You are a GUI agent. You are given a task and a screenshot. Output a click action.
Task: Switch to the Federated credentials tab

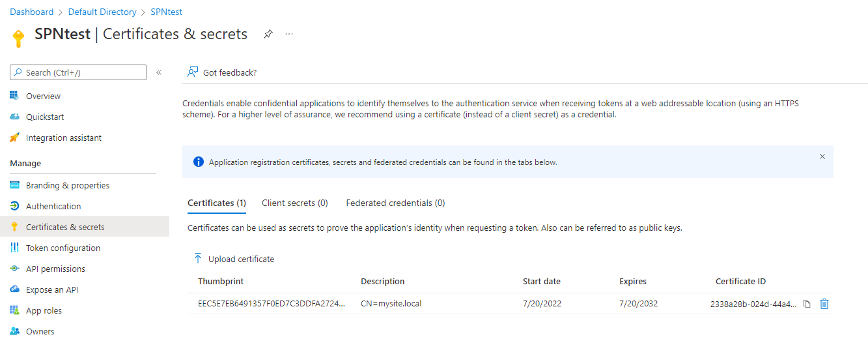[395, 203]
